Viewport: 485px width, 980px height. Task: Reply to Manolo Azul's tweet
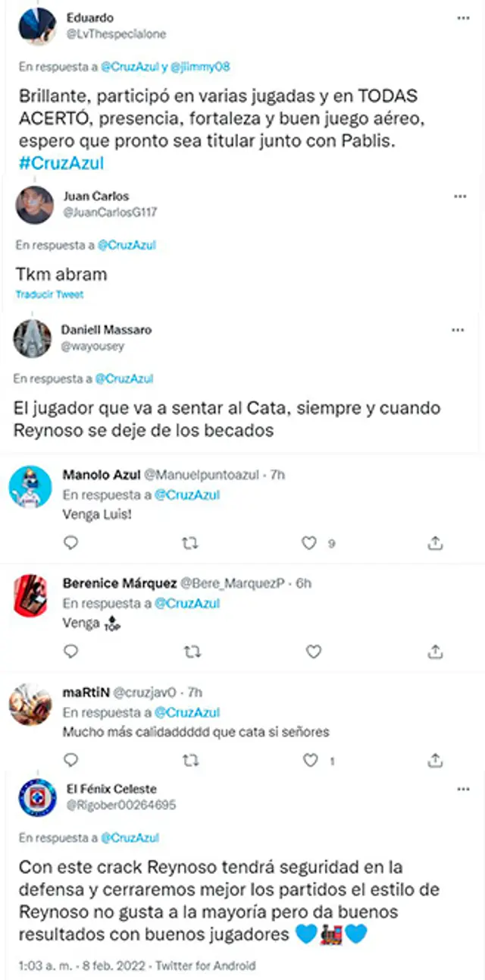pyautogui.click(x=70, y=542)
